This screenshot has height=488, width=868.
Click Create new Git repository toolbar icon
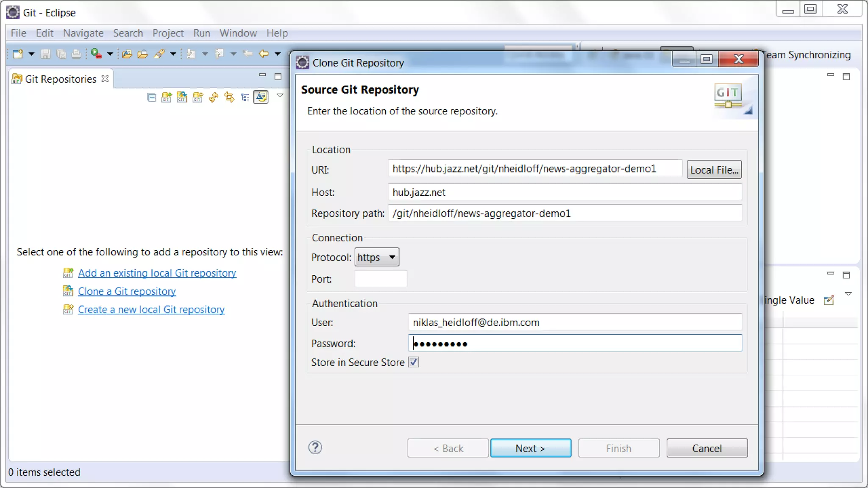[198, 97]
